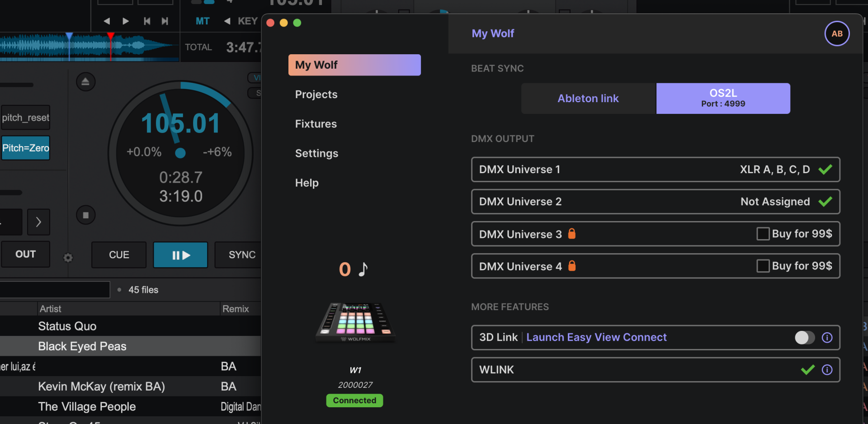Click the 105.01 BPM display
The height and width of the screenshot is (424, 868).
(180, 123)
